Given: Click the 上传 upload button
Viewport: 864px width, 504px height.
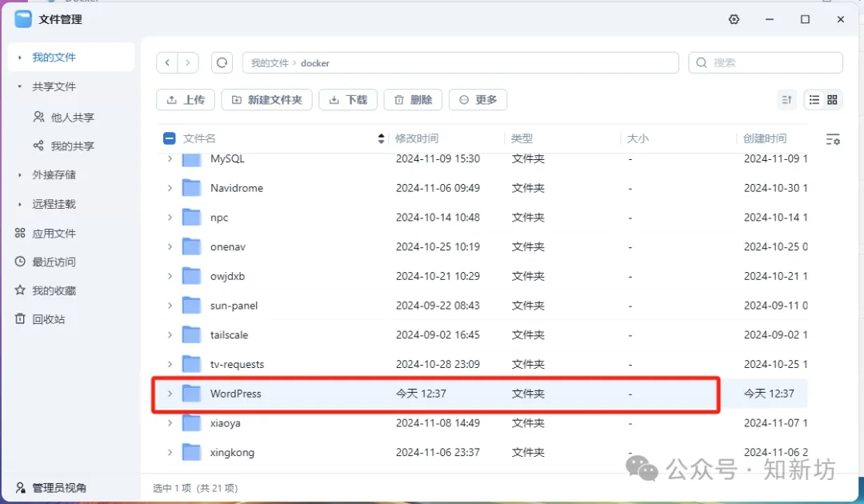Looking at the screenshot, I should [x=186, y=100].
